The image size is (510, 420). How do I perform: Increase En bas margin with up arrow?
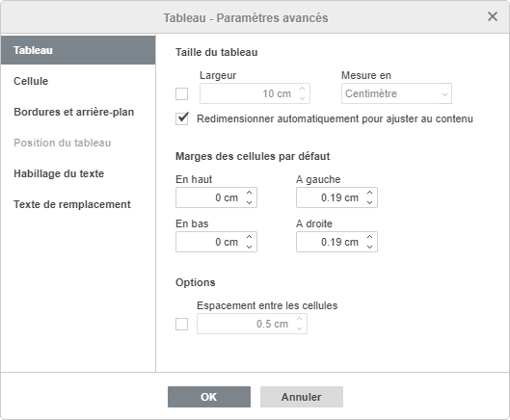pos(250,237)
